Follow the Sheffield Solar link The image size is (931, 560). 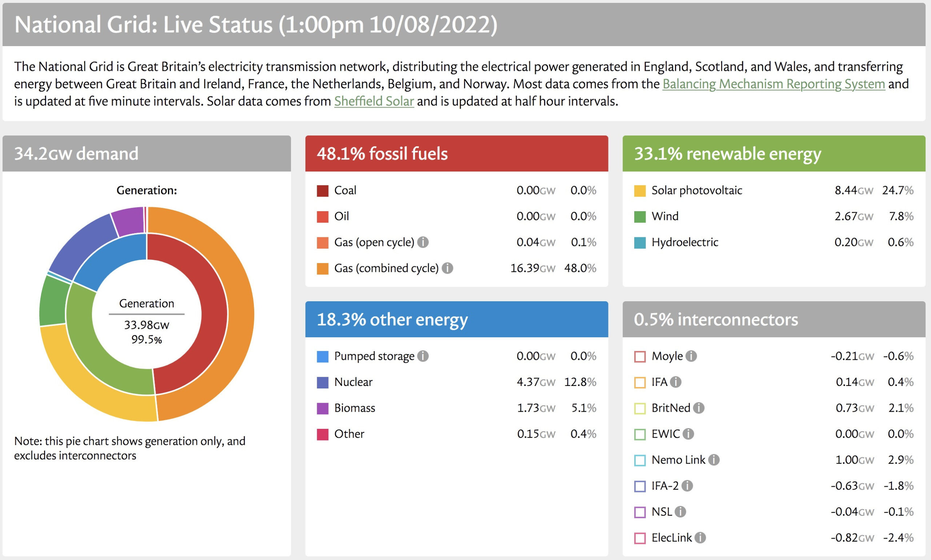coord(374,101)
